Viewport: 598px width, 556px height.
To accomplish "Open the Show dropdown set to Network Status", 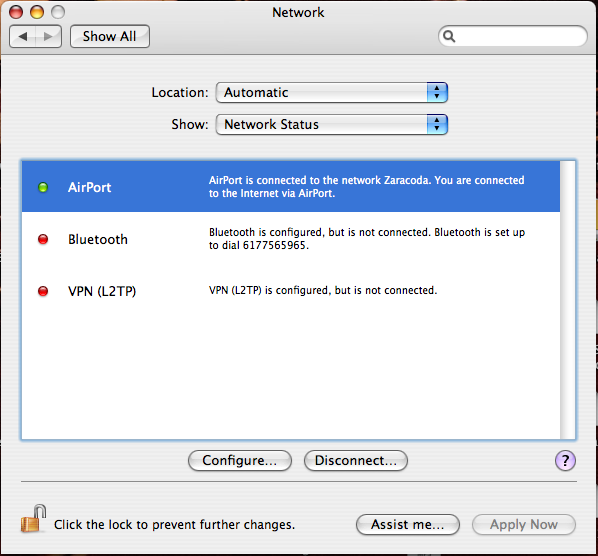I will pyautogui.click(x=331, y=125).
